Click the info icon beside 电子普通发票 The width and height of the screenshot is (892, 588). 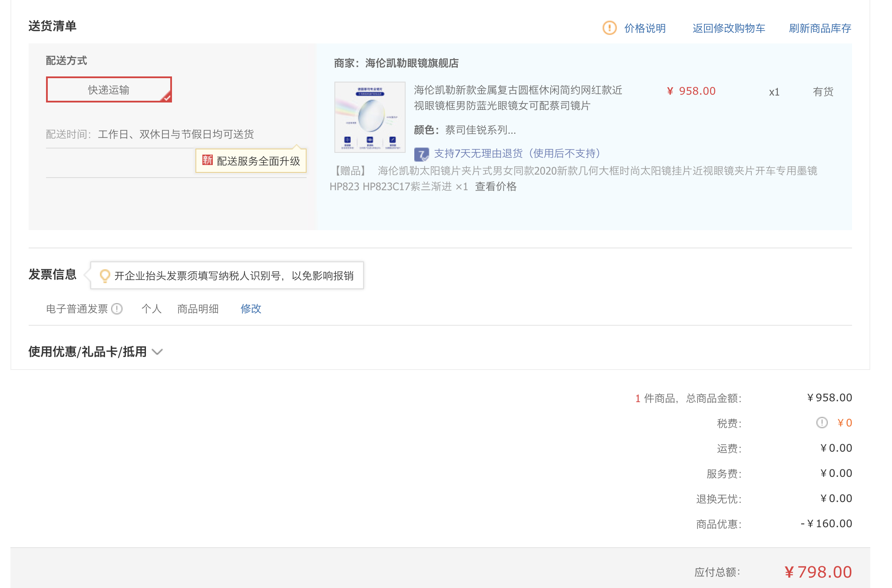click(117, 309)
